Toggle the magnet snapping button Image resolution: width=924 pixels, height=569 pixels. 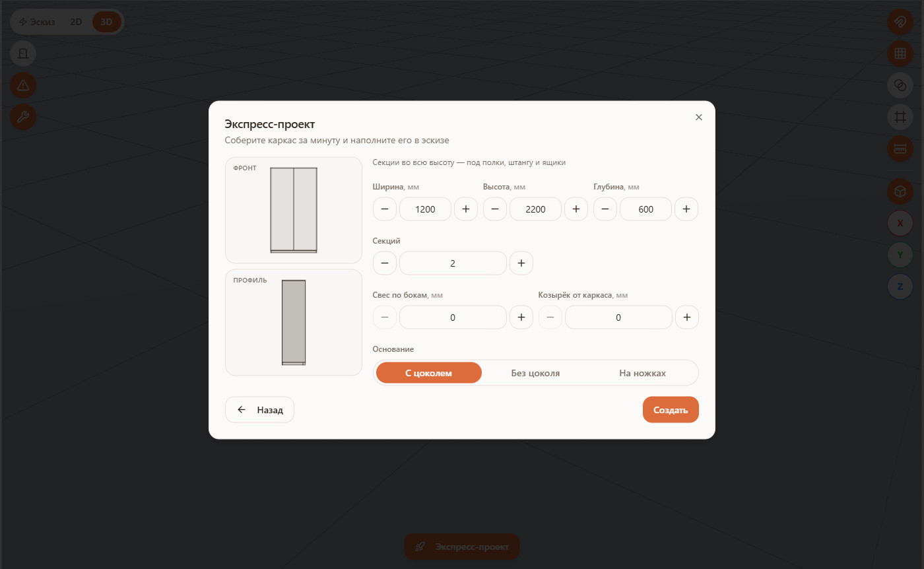point(900,22)
